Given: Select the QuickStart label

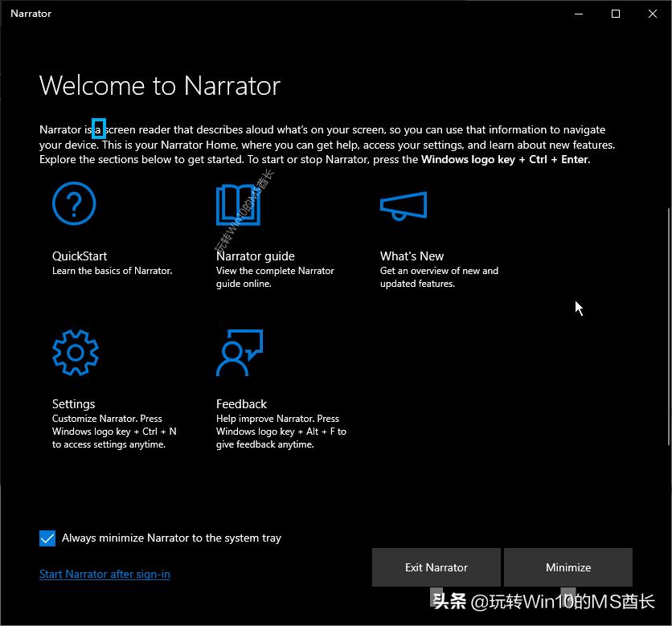Looking at the screenshot, I should [80, 256].
